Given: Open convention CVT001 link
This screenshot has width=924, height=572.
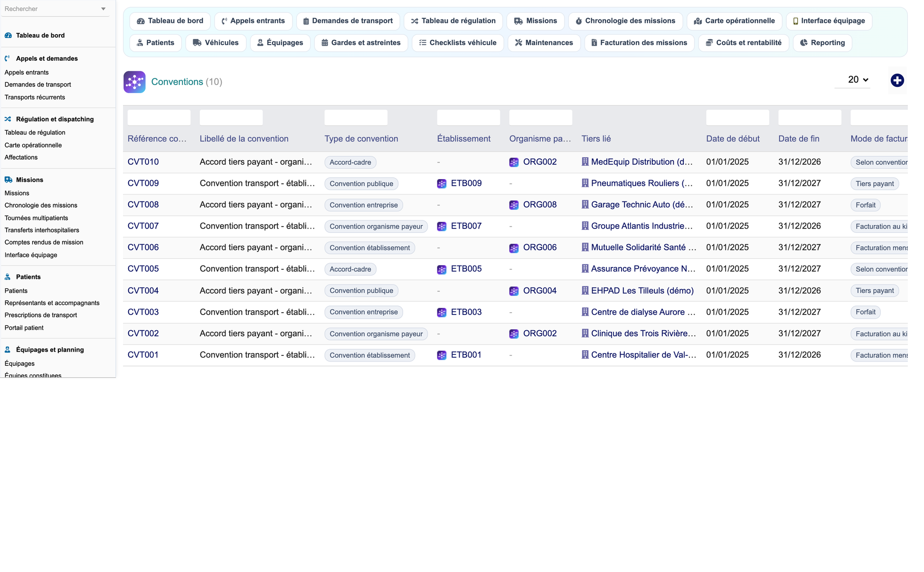Looking at the screenshot, I should click(143, 355).
